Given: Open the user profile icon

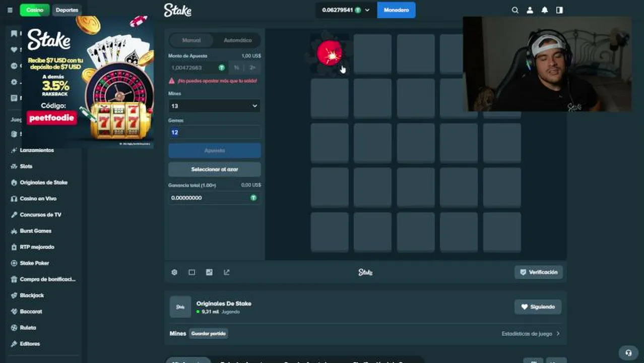Looking at the screenshot, I should [530, 10].
